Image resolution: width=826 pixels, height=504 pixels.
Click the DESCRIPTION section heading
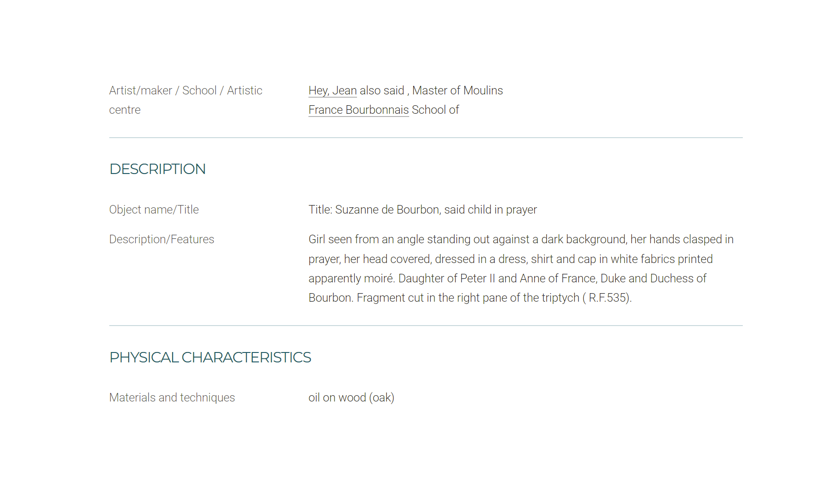[157, 169]
